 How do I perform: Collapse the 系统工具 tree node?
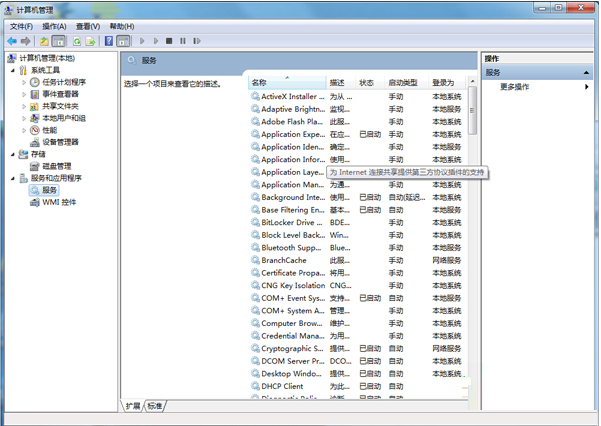point(12,70)
